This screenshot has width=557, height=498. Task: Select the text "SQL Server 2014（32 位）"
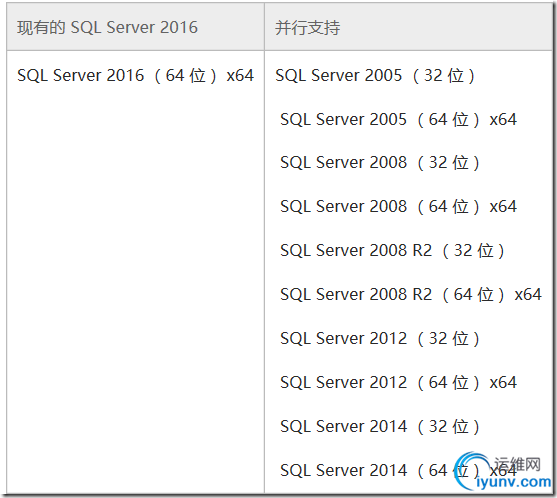pos(380,427)
